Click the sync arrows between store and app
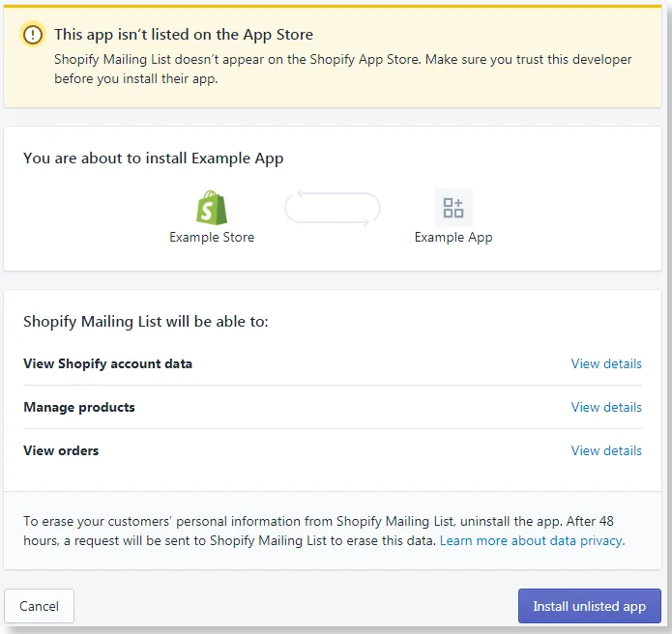Viewport: 672px width, 634px height. pyautogui.click(x=332, y=209)
